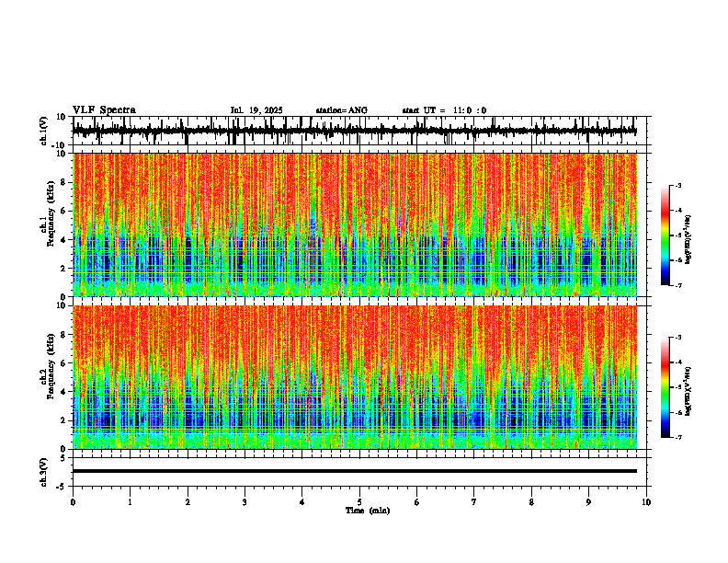Click the '0' tick on the time axis

73,502
